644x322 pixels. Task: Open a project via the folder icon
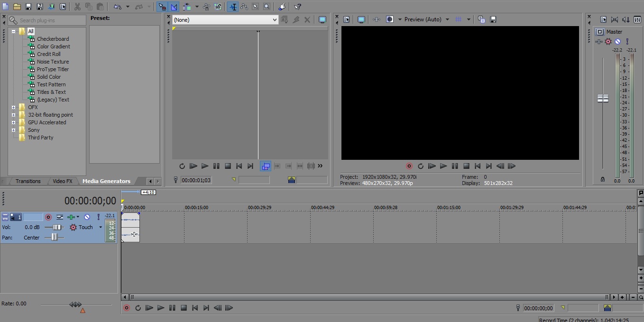[17, 7]
